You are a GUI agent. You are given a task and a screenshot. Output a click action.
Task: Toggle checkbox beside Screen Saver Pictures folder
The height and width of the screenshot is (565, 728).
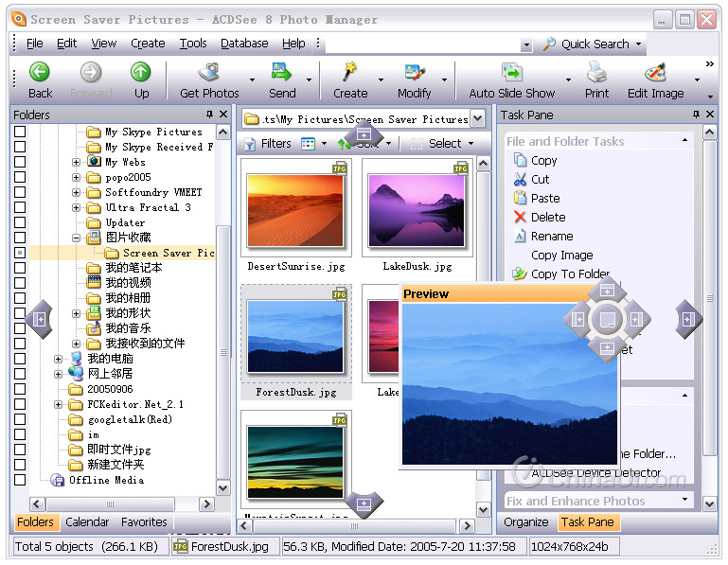pos(20,253)
